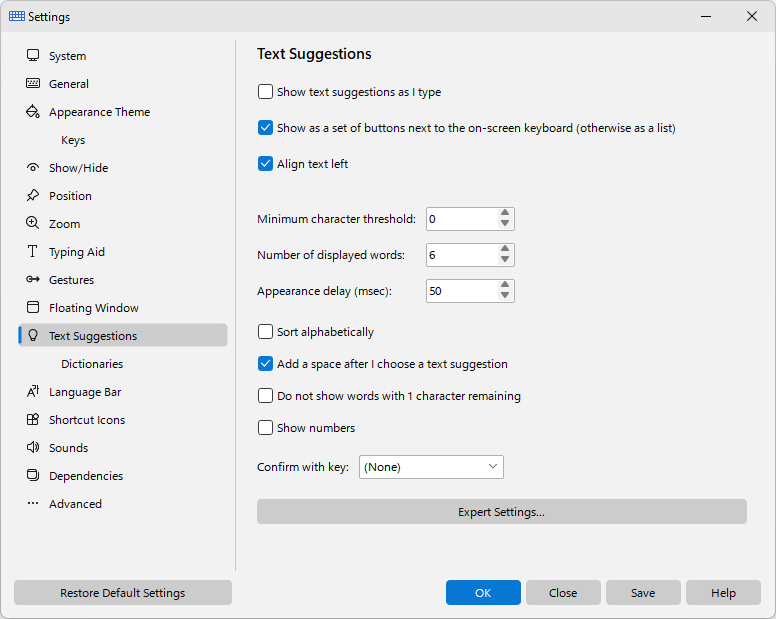Toggle the Align text left checkbox
Image resolution: width=776 pixels, height=619 pixels.
265,164
